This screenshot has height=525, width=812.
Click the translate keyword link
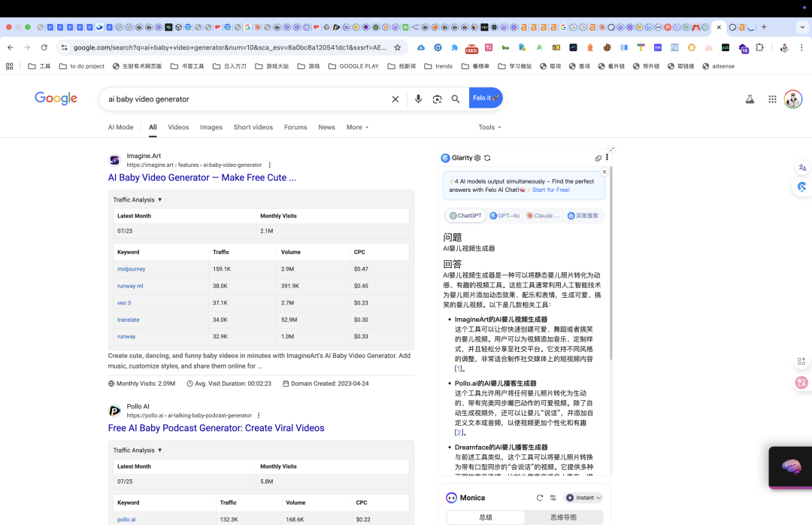128,320
